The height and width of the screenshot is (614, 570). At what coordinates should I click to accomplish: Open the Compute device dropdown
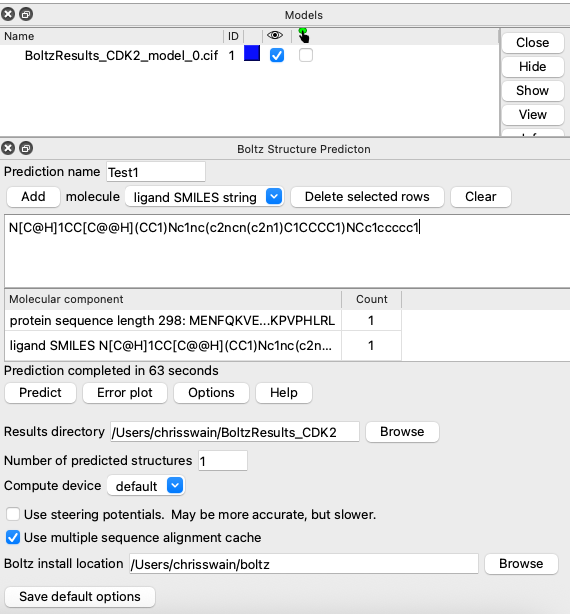(146, 486)
